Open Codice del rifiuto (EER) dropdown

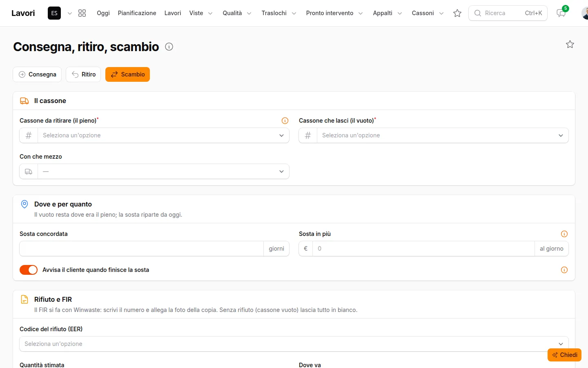coord(294,344)
